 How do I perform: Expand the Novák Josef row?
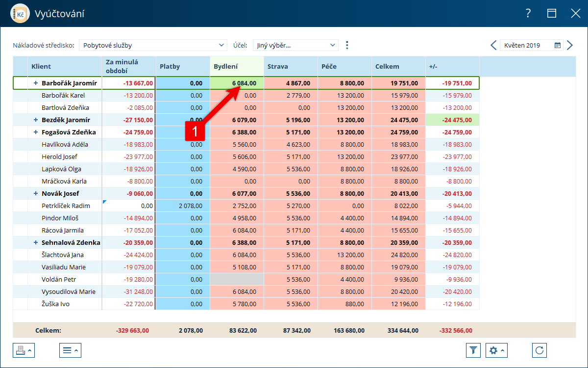point(35,194)
